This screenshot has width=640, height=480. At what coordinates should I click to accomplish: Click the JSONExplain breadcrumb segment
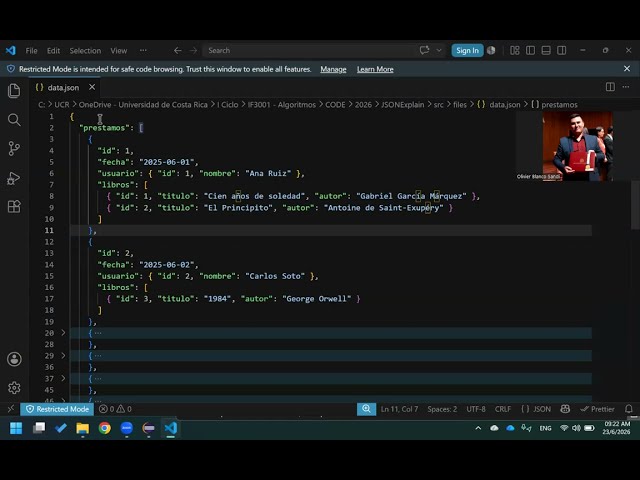click(402, 104)
